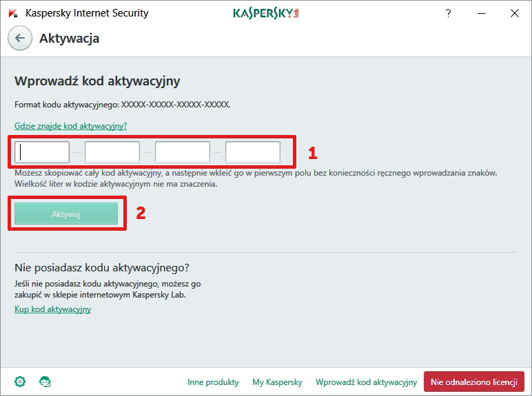Viewport: 532px width, 396px height.
Task: Click bottom-bar 'Wprowadź kod aktywacyjny' link
Action: click(366, 382)
